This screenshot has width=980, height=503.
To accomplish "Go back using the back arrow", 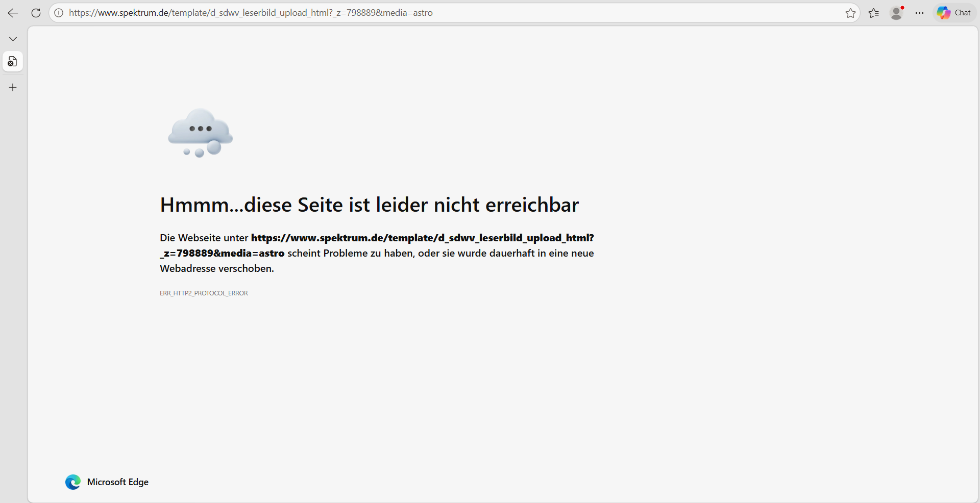I will pos(13,13).
